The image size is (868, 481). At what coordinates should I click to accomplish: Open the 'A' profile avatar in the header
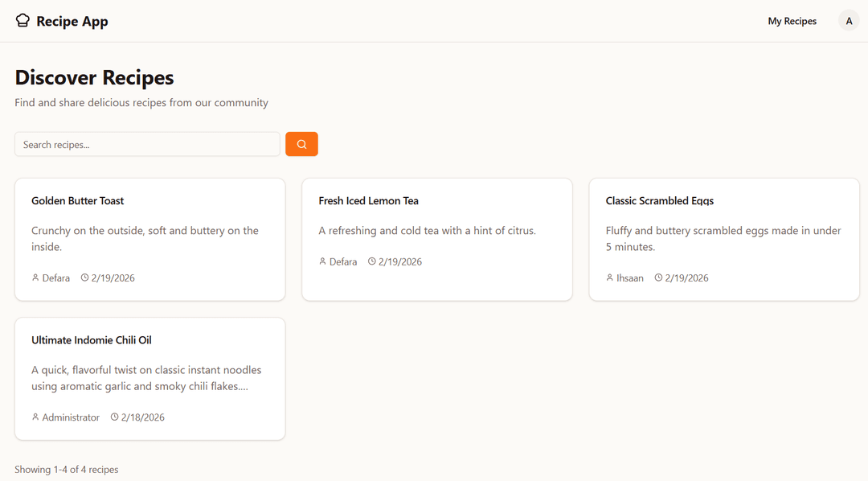pos(849,20)
